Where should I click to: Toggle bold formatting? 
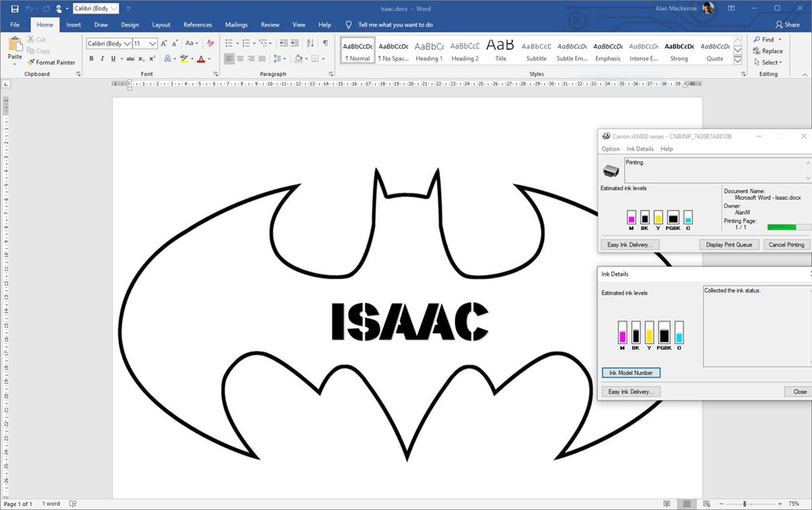[91, 59]
